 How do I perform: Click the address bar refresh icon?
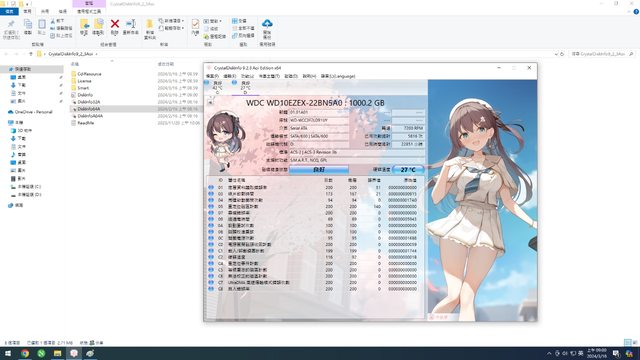point(562,54)
